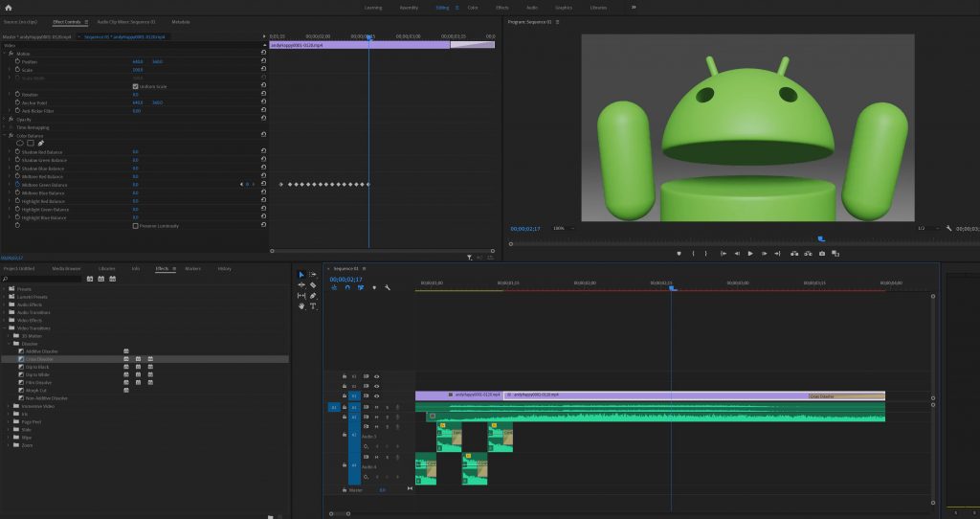Open the Audio Clip Mixer tab
The height and width of the screenshot is (519, 980).
coord(126,22)
